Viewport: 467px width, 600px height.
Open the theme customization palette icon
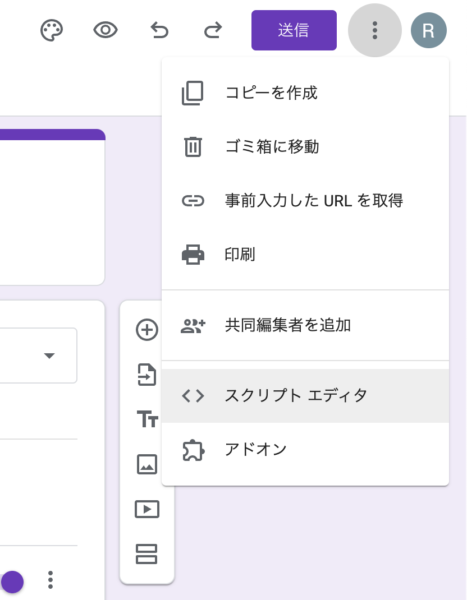[52, 31]
